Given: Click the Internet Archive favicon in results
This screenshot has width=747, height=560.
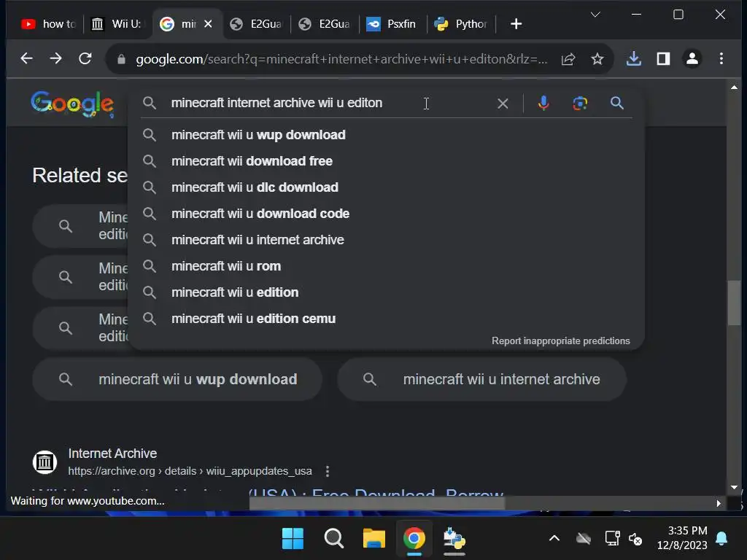Looking at the screenshot, I should pyautogui.click(x=44, y=462).
